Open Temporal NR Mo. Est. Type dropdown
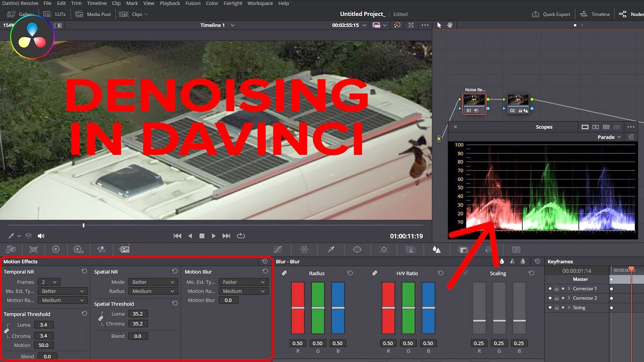The width and height of the screenshot is (644, 362). 63,291
